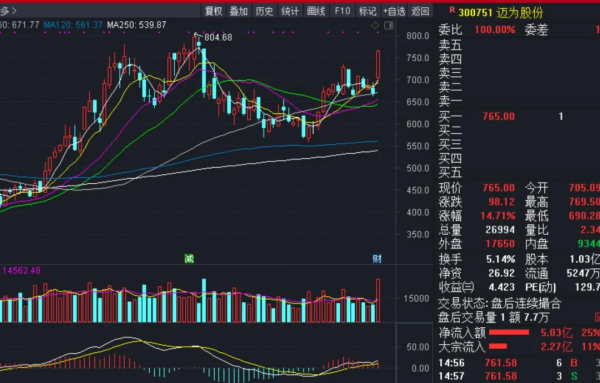This screenshot has height=383, width=600.
Task: Click the 现价 765.00 value
Action: coord(499,187)
